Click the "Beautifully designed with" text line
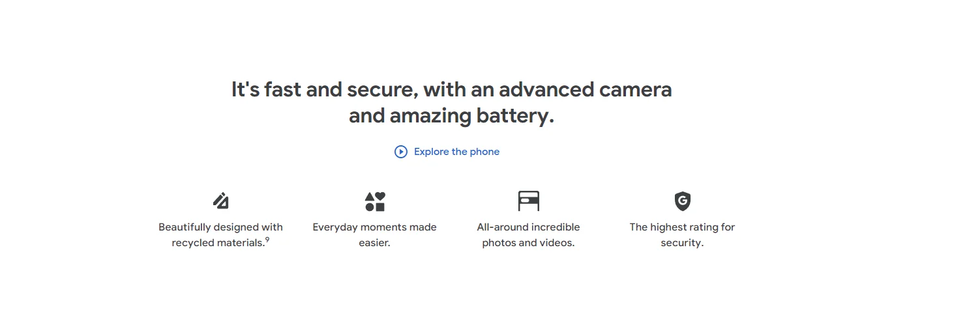980x325 pixels. click(x=220, y=227)
